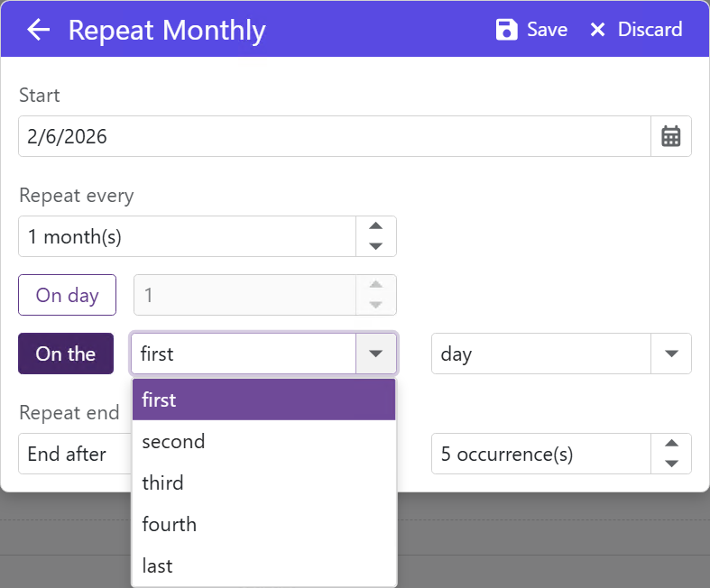Click the Discard button label
Image resolution: width=710 pixels, height=588 pixels.
click(650, 30)
